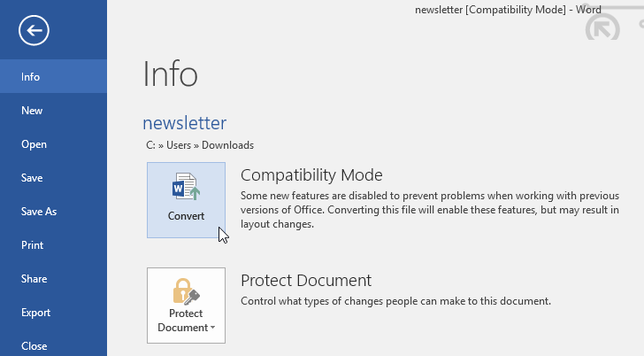
Task: Choose Open from the File sidebar
Action: point(34,144)
